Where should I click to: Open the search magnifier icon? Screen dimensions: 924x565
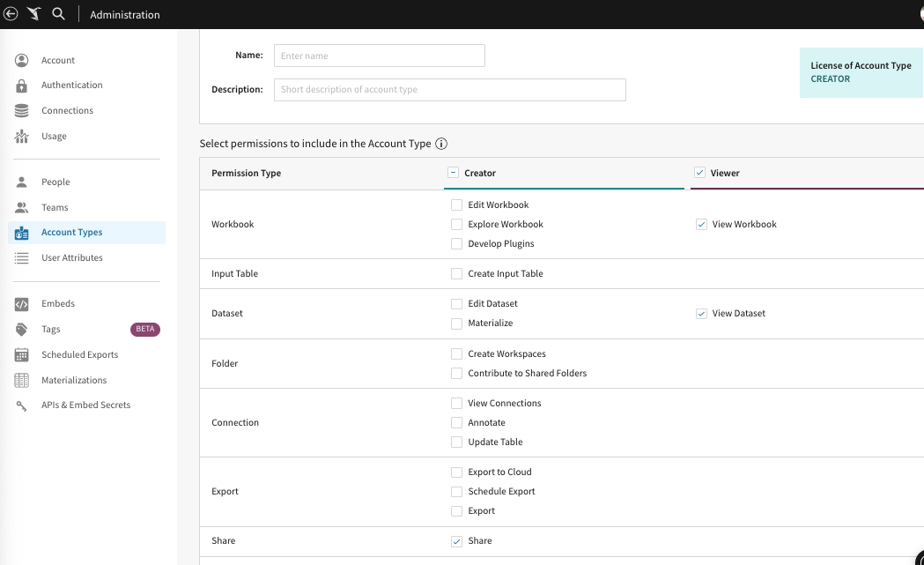58,13
